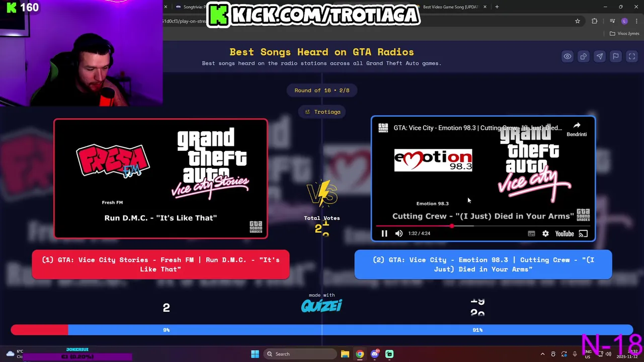The width and height of the screenshot is (644, 362).
Task: Open the browser extensions puzzle icon
Action: pyautogui.click(x=595, y=21)
